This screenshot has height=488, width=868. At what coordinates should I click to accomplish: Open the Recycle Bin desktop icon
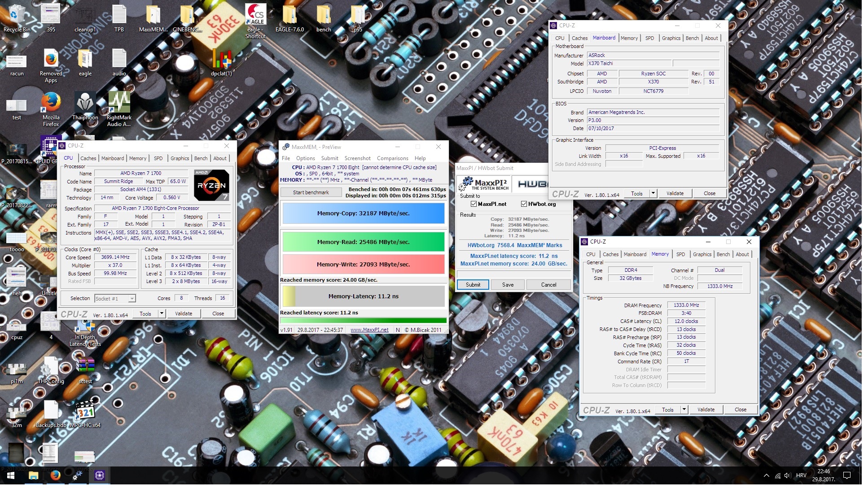point(17,18)
